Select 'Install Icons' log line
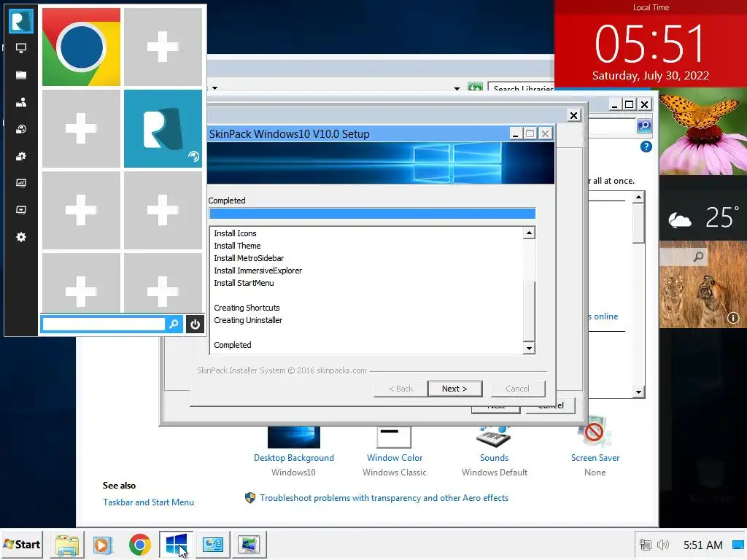The image size is (747, 560). point(235,233)
